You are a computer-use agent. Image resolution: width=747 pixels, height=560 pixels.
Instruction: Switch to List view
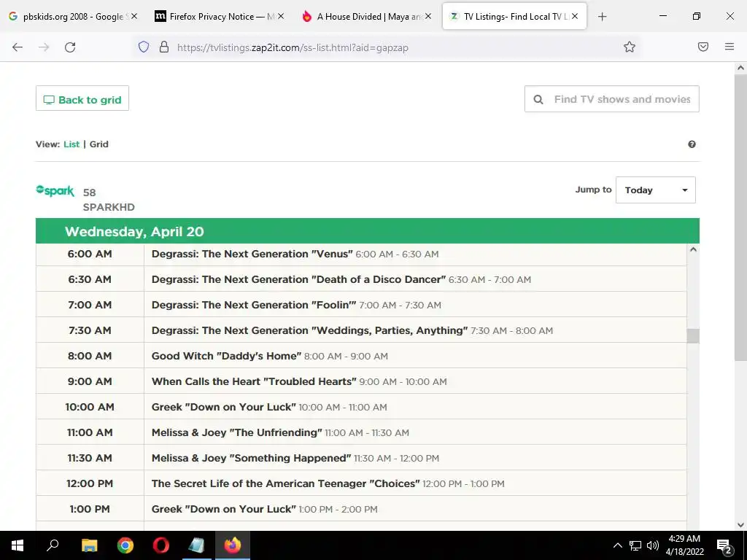click(71, 144)
